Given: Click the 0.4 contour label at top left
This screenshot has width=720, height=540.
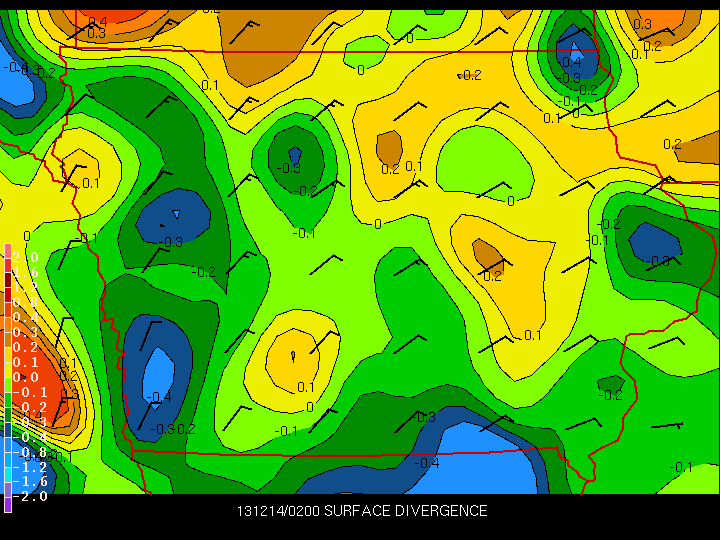Looking at the screenshot, I should (97, 21).
